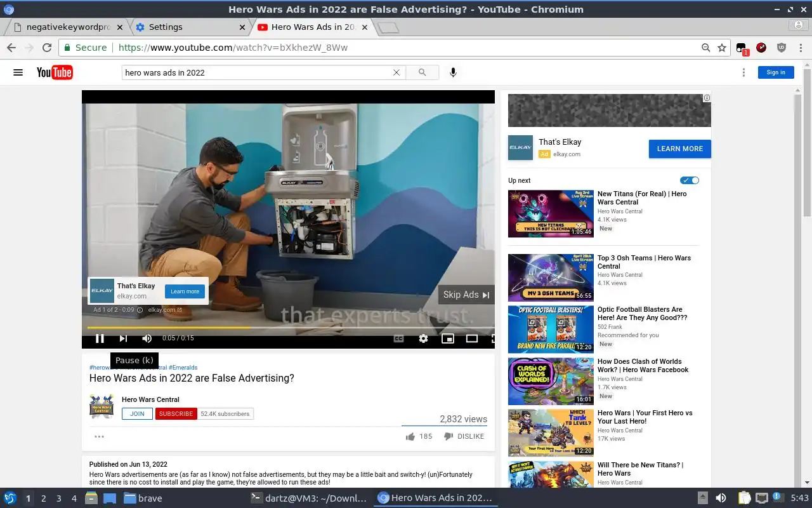
Task: Reload the page
Action: pyautogui.click(x=46, y=48)
